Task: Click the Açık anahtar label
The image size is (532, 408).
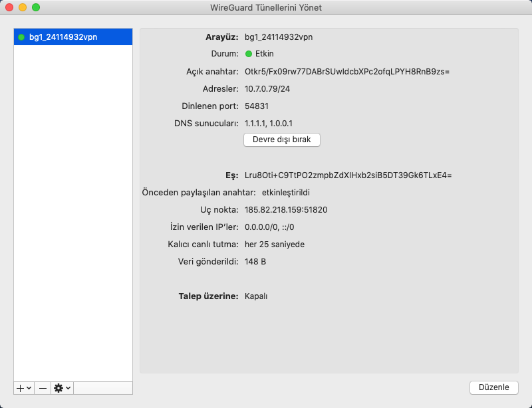Action: click(212, 72)
